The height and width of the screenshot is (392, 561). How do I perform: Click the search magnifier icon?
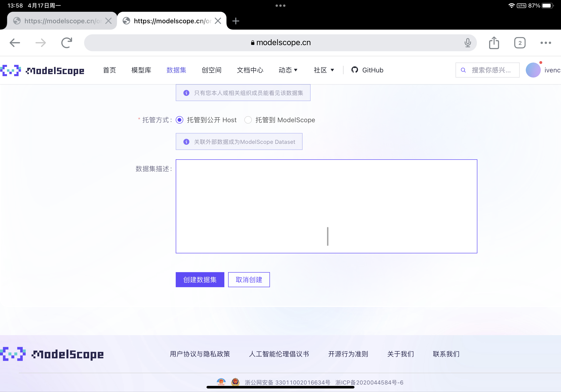click(463, 70)
